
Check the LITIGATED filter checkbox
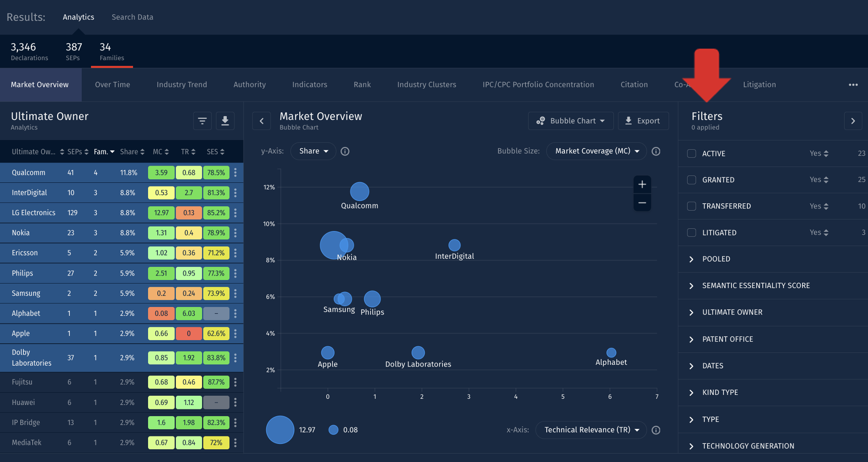pyautogui.click(x=692, y=232)
